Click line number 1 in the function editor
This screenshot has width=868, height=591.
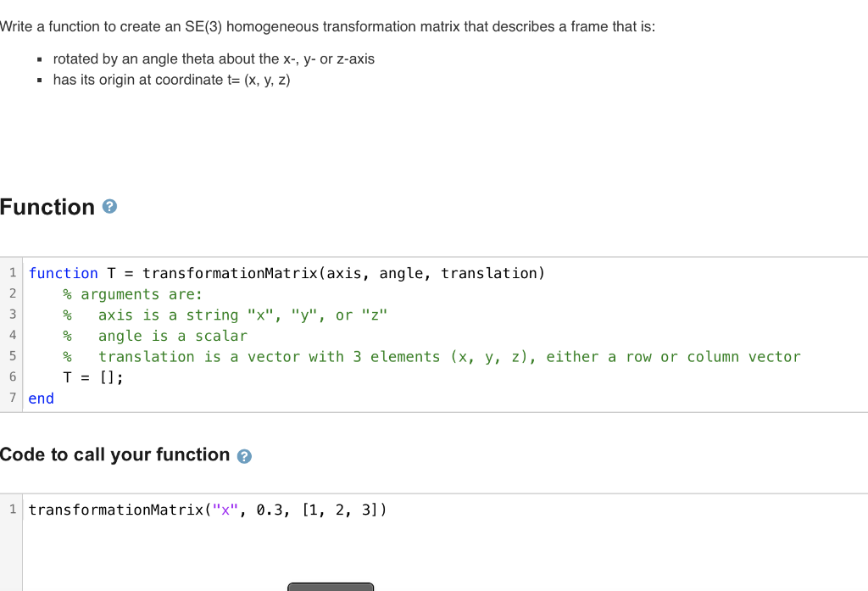(x=12, y=272)
